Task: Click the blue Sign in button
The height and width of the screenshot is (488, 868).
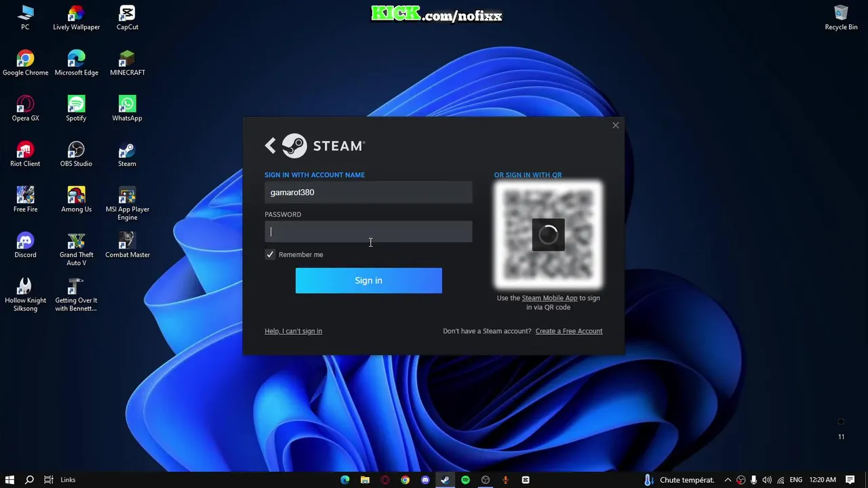Action: click(x=368, y=281)
